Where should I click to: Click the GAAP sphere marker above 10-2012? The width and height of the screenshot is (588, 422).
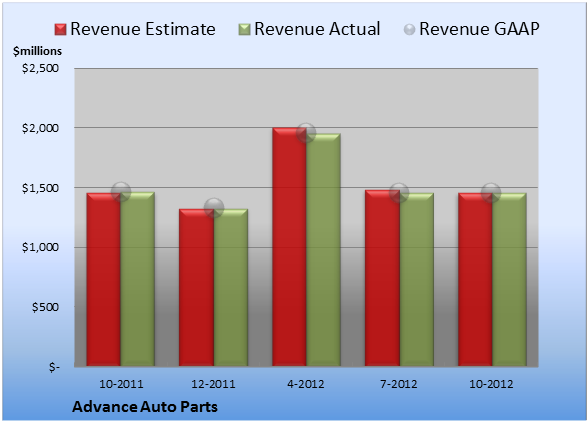491,193
